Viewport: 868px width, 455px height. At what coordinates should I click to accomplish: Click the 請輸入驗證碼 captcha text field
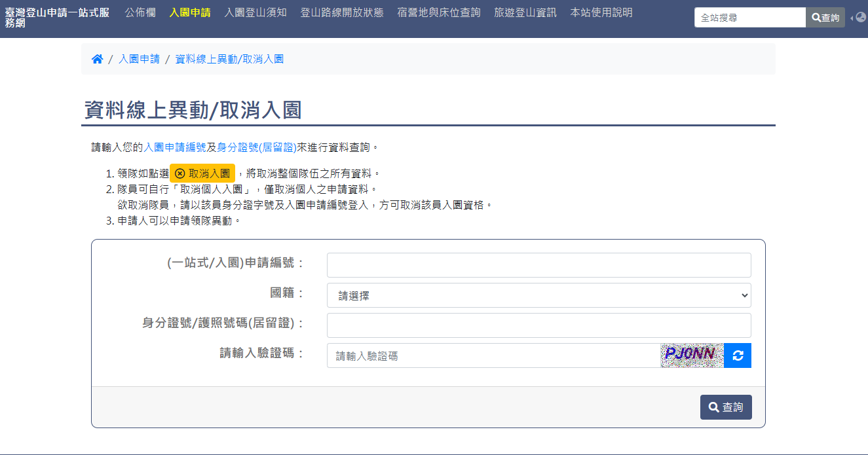tap(493, 355)
